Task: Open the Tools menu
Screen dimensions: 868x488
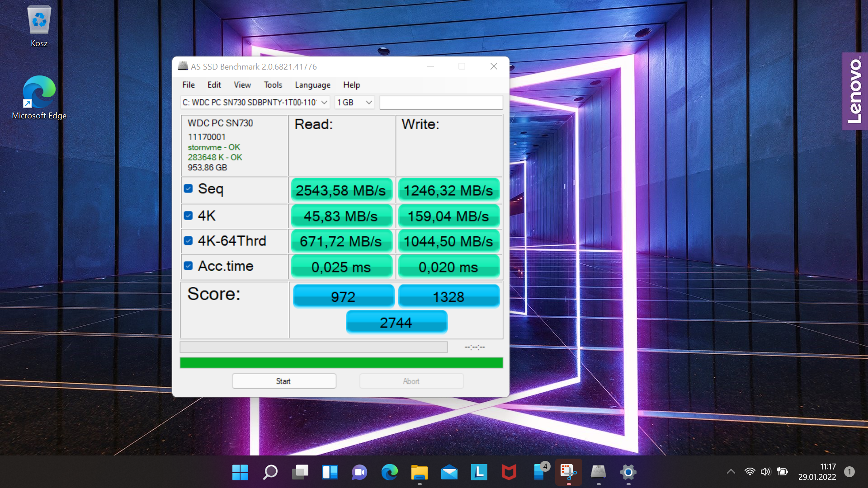Action: (273, 85)
